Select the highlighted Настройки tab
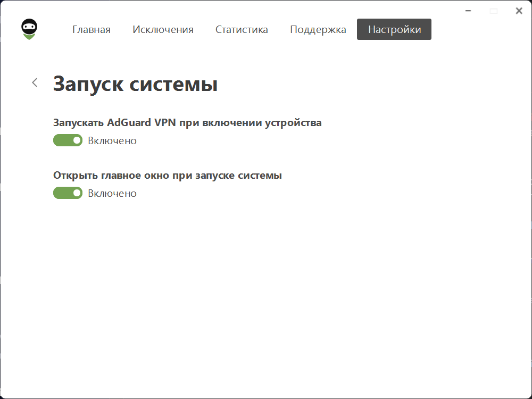532x399 pixels. [394, 30]
